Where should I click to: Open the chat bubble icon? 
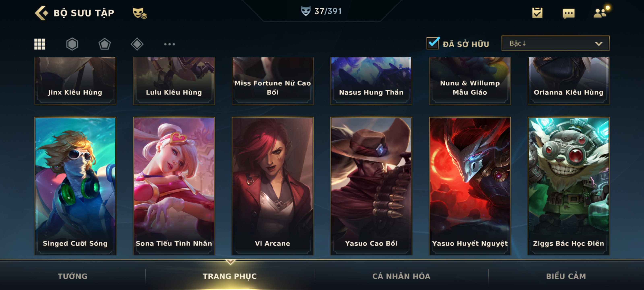[569, 13]
